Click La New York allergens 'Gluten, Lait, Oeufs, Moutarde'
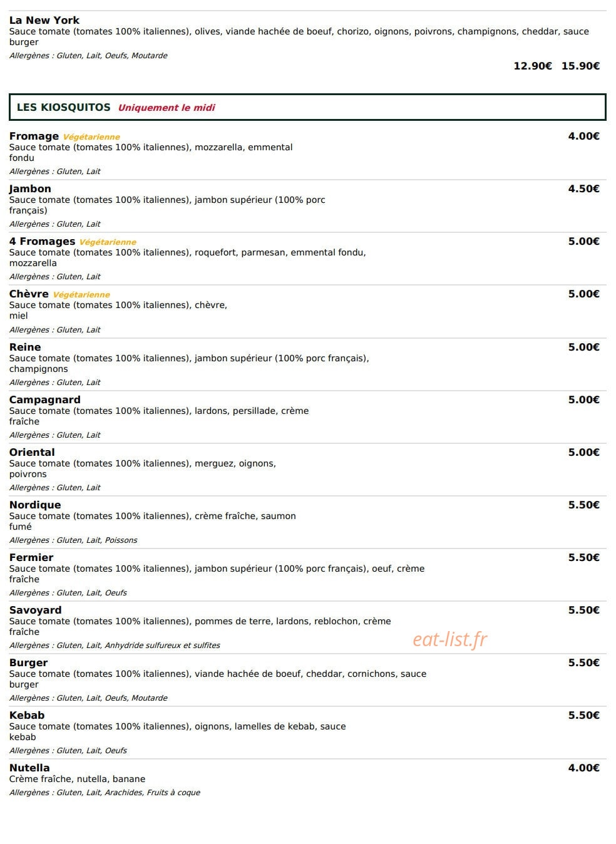The image size is (616, 844). pyautogui.click(x=88, y=55)
